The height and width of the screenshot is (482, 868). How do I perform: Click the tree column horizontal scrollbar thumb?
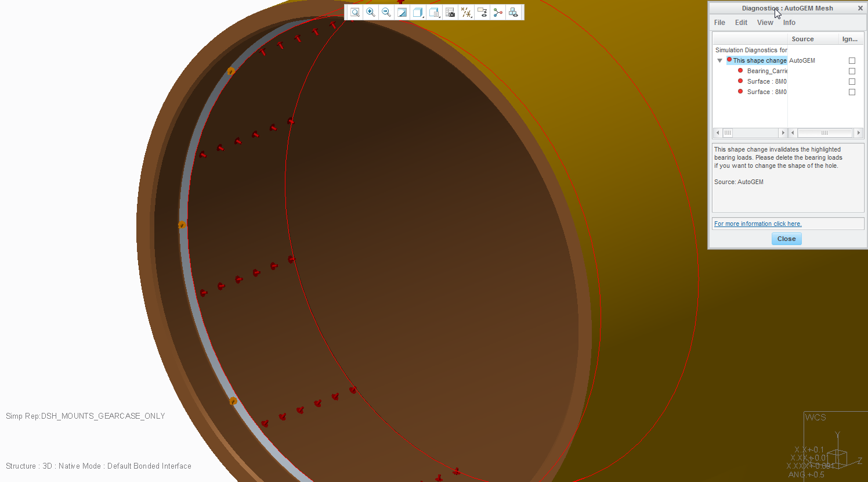[728, 133]
